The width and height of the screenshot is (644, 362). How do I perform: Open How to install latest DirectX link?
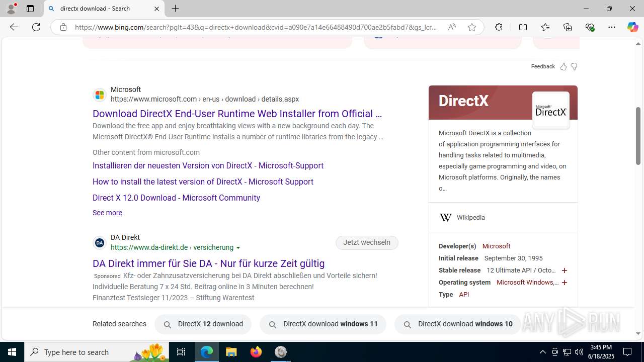[203, 182]
